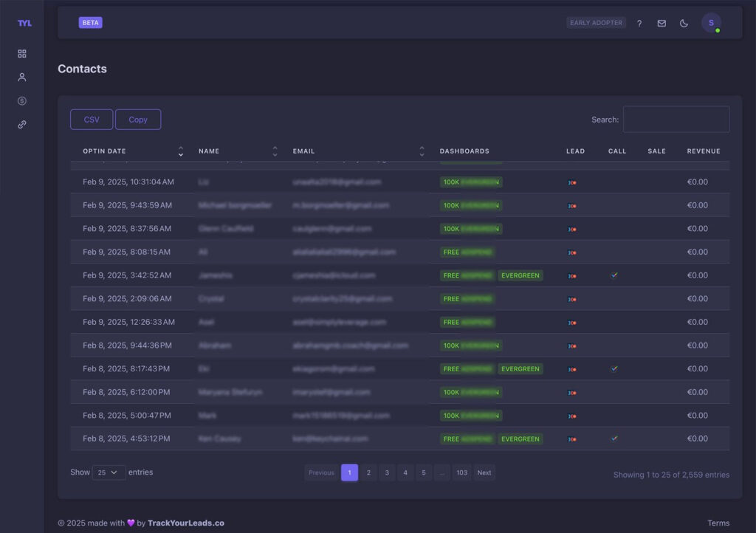756x533 pixels.
Task: Click €0.00 revenue in the 12:26:33 AM row
Action: click(x=697, y=322)
